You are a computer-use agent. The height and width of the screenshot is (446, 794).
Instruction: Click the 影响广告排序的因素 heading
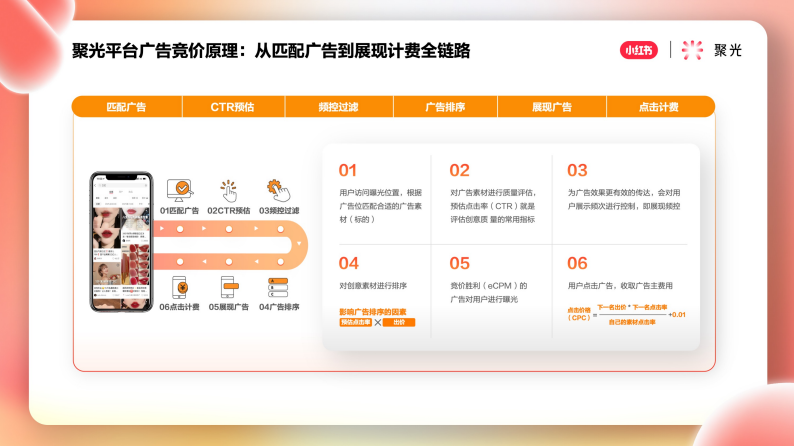coord(373,312)
